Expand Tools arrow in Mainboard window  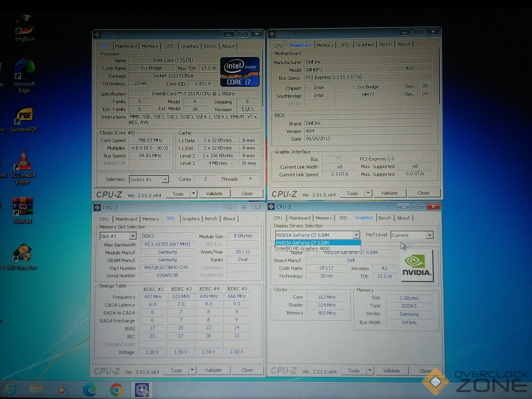click(368, 193)
